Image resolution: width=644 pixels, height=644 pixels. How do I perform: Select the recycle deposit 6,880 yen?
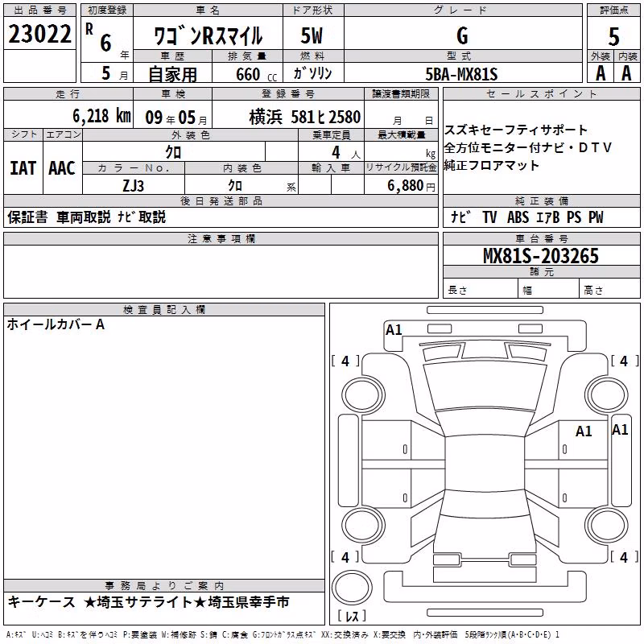(x=411, y=186)
